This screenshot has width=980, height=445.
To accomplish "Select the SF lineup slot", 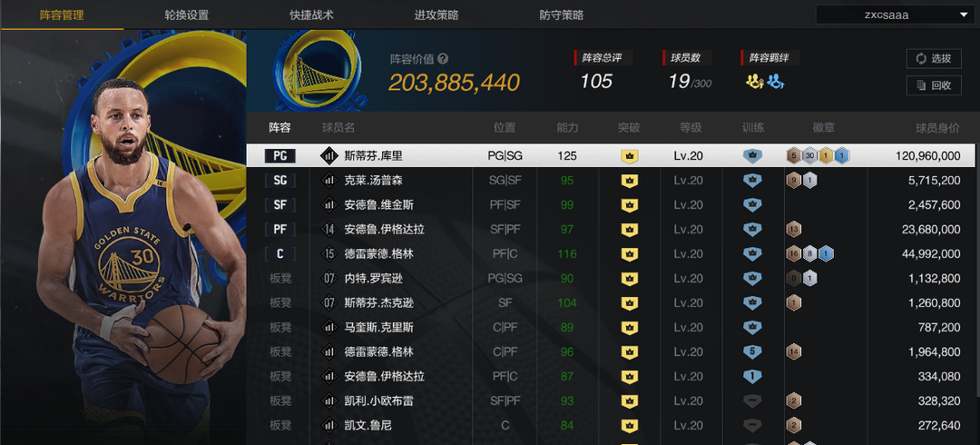I will click(280, 204).
